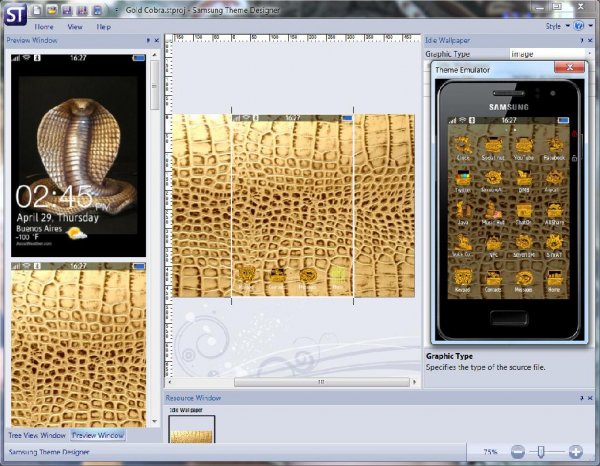Select the Idle Wallpaper resource thumbnail

(190, 430)
